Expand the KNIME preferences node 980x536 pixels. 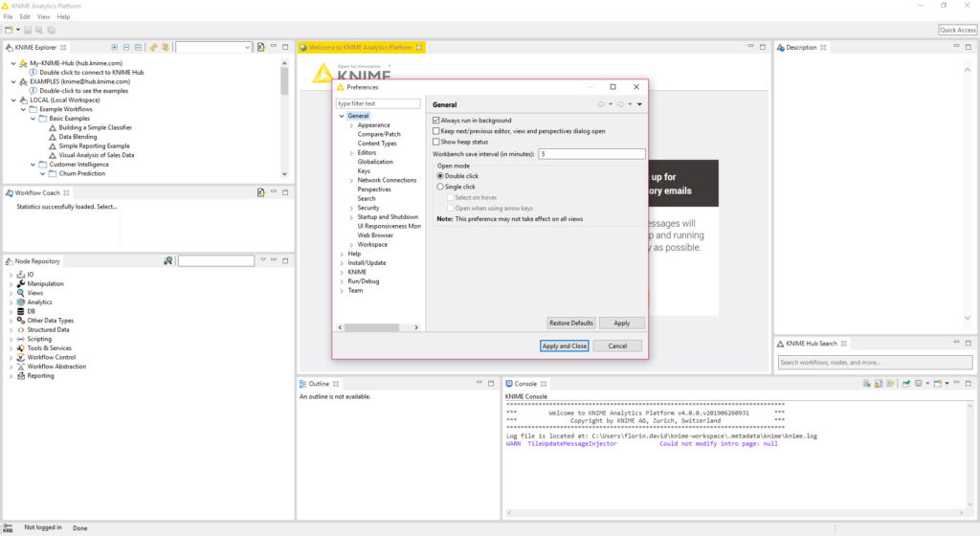click(x=342, y=273)
